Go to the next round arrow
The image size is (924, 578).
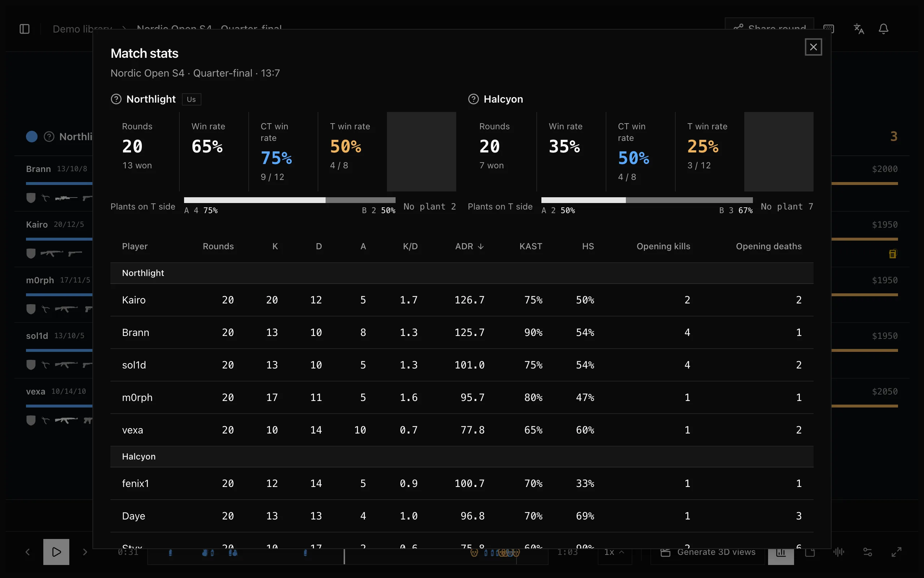(85, 552)
